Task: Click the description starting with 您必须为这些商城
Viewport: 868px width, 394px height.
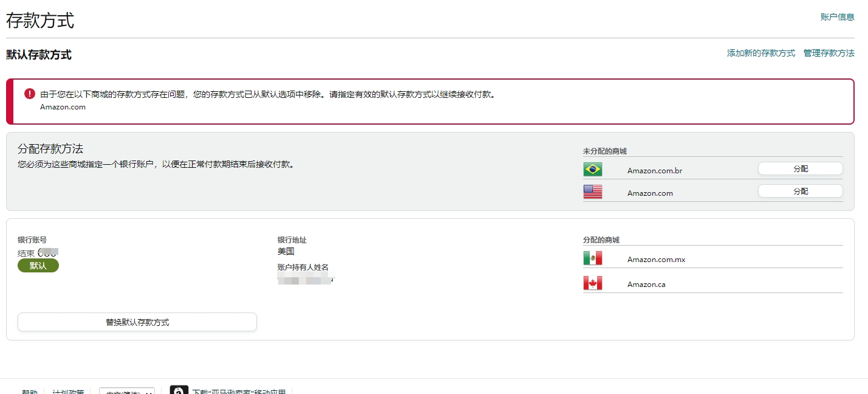Action: click(156, 164)
